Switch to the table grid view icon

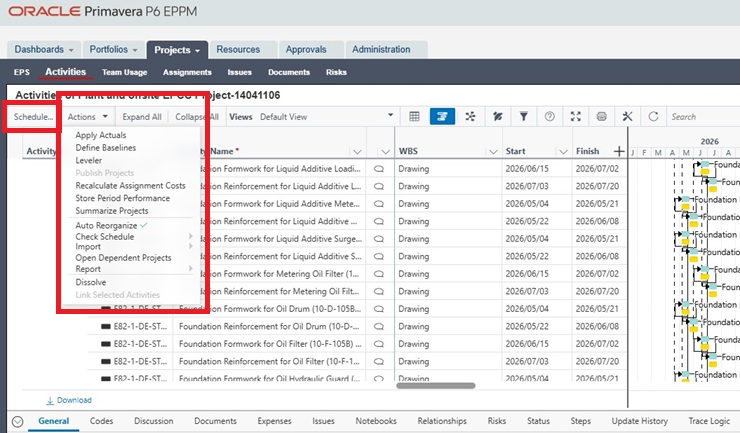pos(414,117)
